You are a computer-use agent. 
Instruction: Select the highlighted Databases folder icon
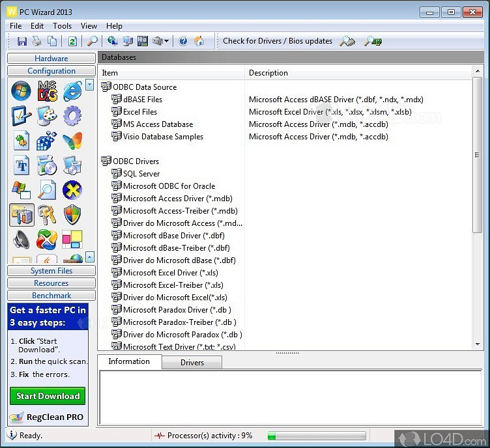22,215
